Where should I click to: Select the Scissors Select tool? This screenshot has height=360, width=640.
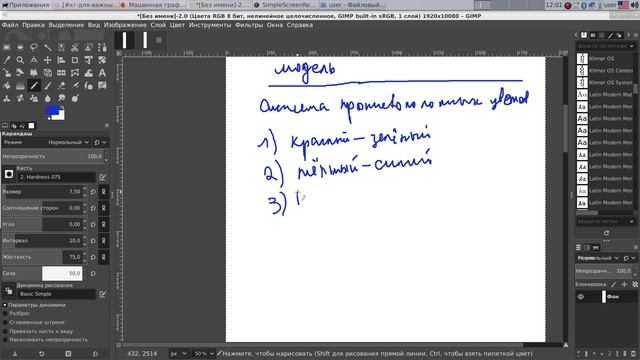(75, 47)
